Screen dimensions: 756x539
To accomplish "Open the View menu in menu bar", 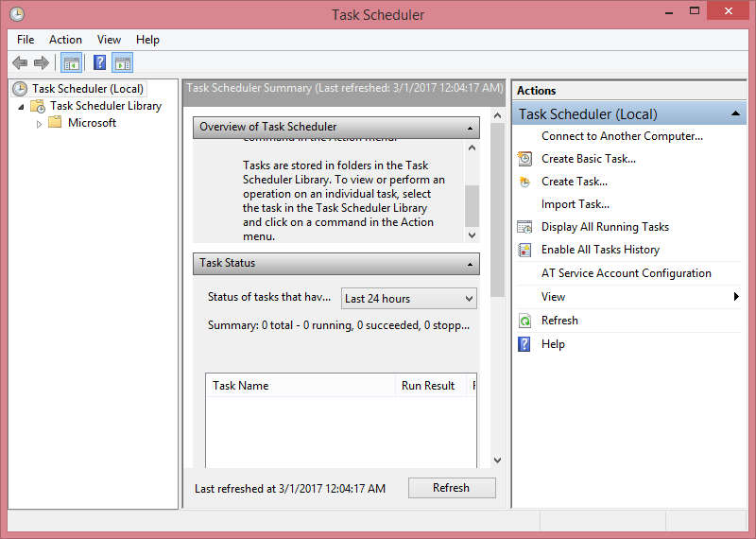I will click(109, 40).
